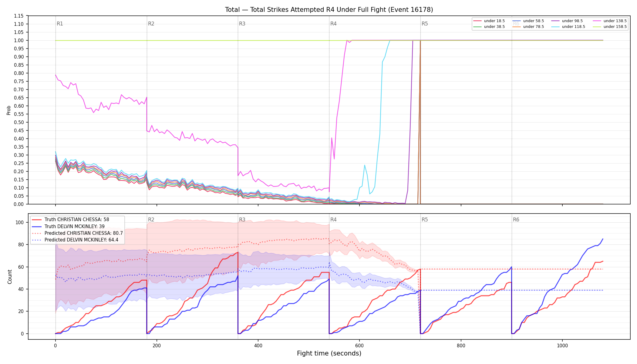Pick the 'under 158.5' legend label
The image size is (637, 364).
(615, 27)
